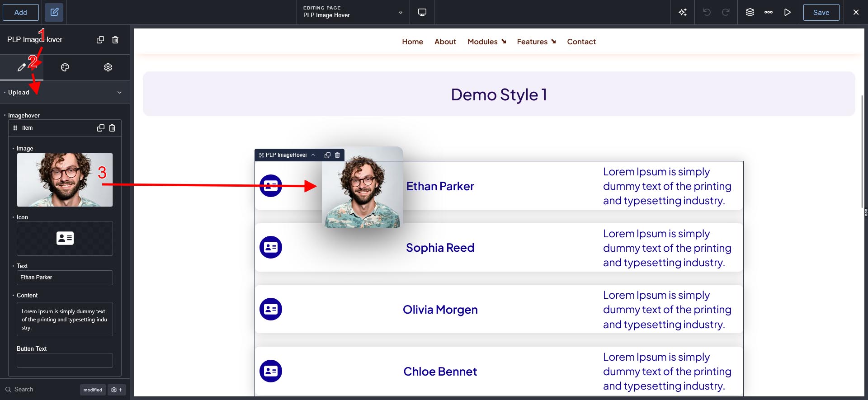Click the up chevron on canvas element toolbar
Image resolution: width=868 pixels, height=400 pixels.
pyautogui.click(x=313, y=155)
